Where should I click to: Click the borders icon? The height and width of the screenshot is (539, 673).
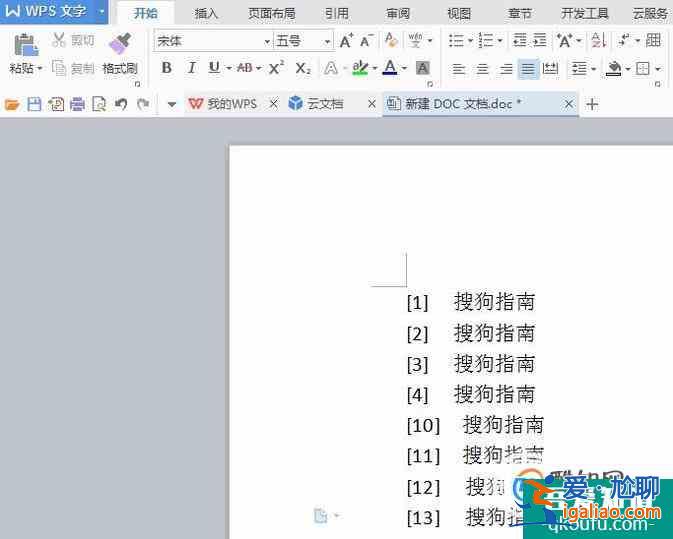643,68
